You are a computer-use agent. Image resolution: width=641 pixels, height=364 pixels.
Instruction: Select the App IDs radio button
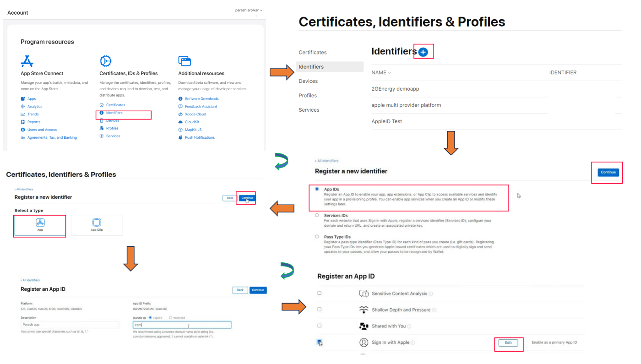click(x=316, y=188)
